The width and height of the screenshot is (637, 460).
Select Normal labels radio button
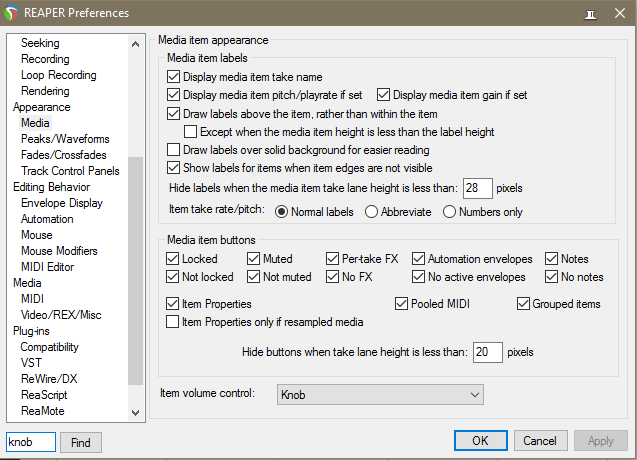click(281, 212)
